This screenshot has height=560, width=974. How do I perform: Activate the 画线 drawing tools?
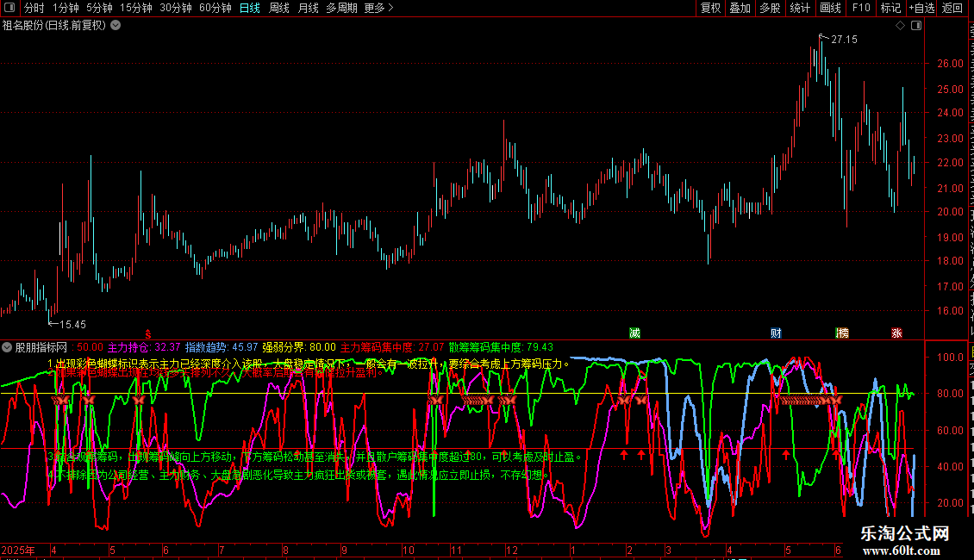[831, 8]
